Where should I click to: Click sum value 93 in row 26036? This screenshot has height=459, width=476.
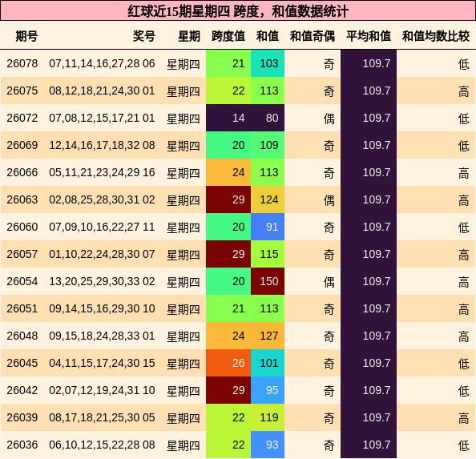click(268, 445)
